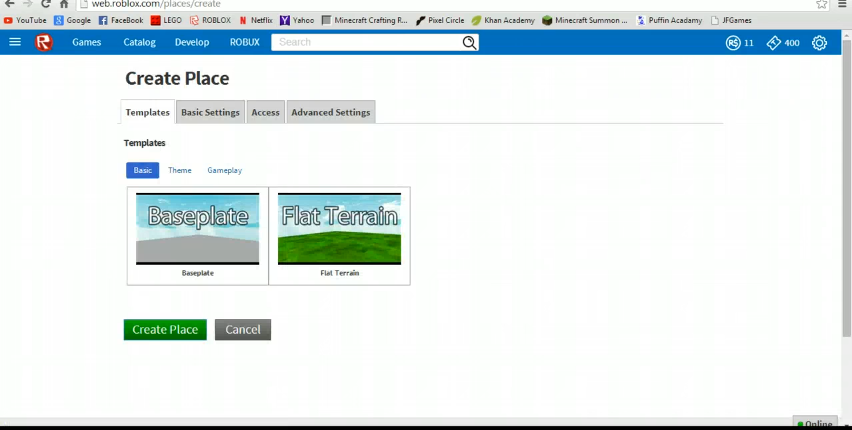Click the search magnifier icon

coord(469,42)
